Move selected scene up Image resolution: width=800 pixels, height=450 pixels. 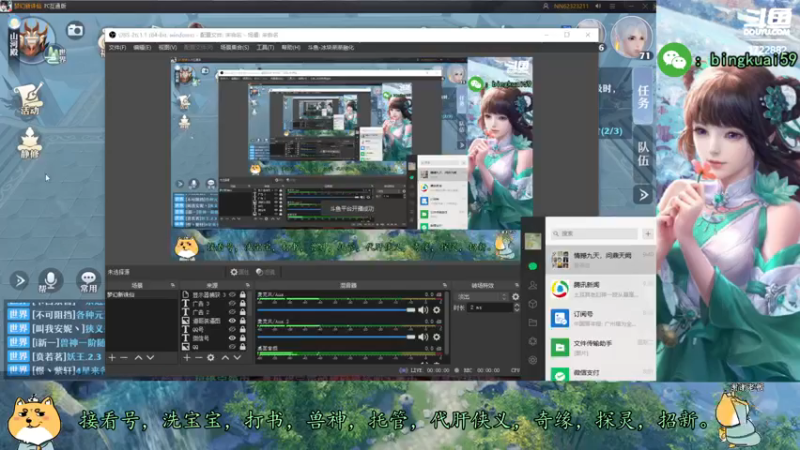click(138, 358)
